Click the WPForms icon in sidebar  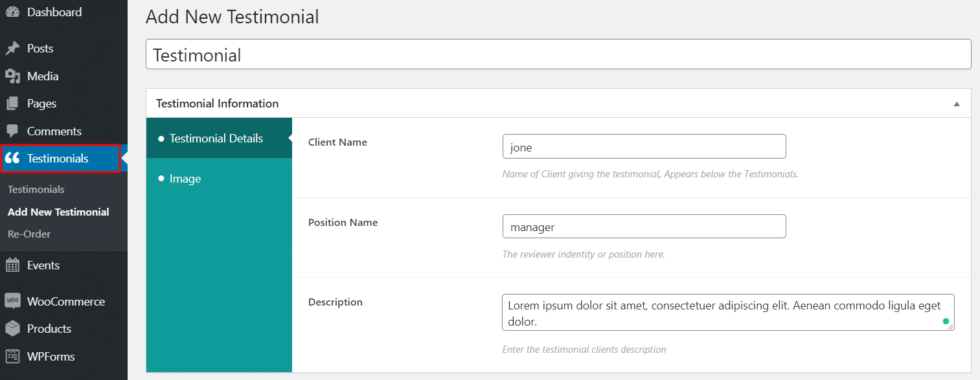12,357
